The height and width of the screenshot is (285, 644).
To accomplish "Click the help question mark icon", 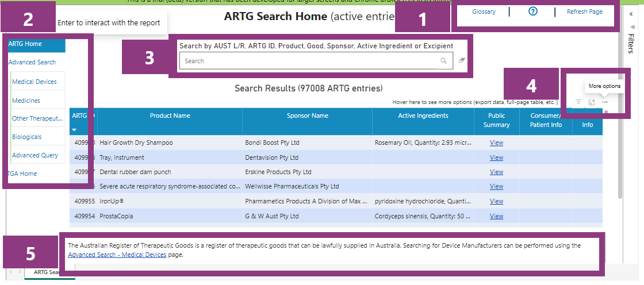I will 532,11.
